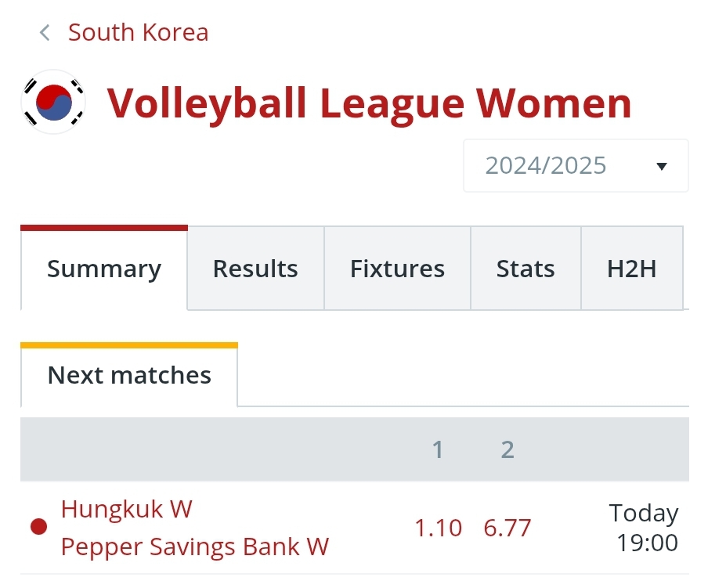Click the column header labeled 2

508,449
